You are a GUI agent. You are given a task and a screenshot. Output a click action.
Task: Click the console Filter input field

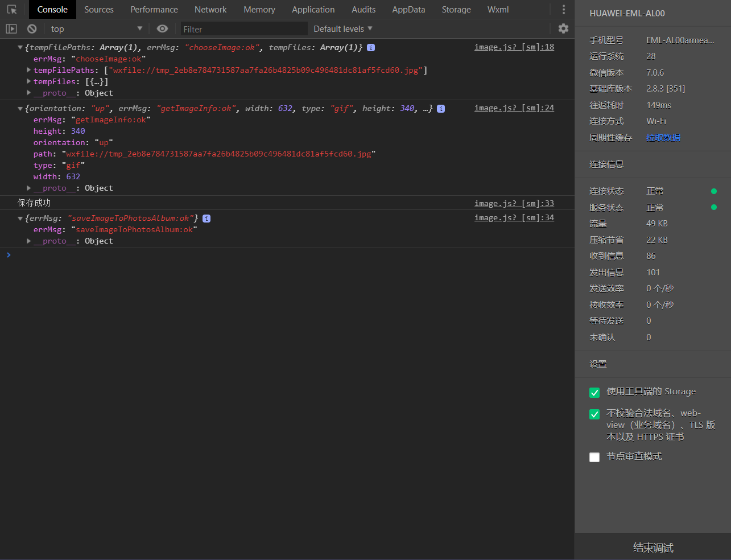pyautogui.click(x=244, y=29)
